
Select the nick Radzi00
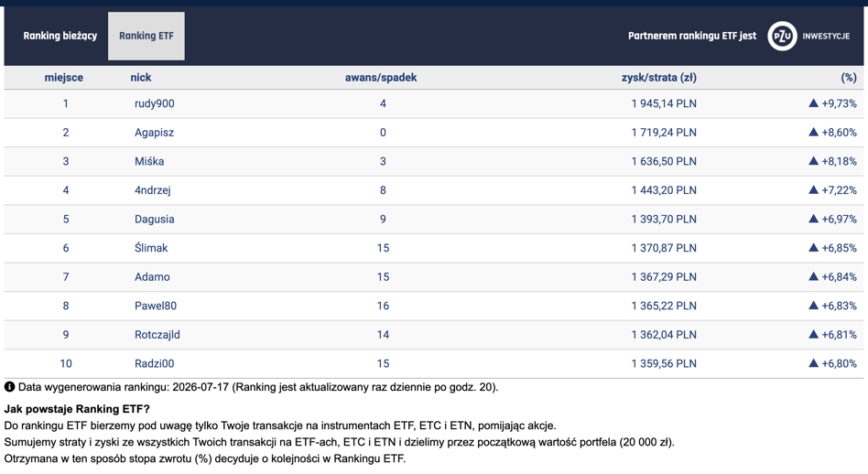[x=155, y=363]
